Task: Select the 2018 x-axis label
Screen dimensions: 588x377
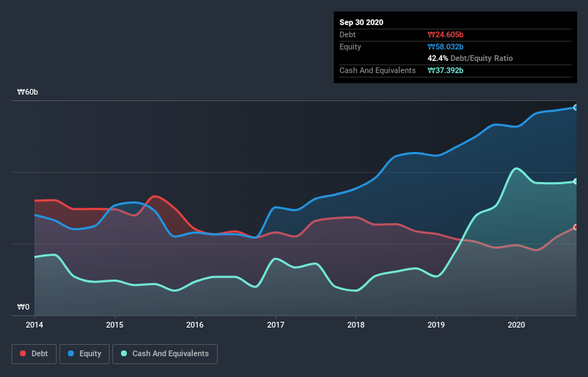Action: point(356,325)
